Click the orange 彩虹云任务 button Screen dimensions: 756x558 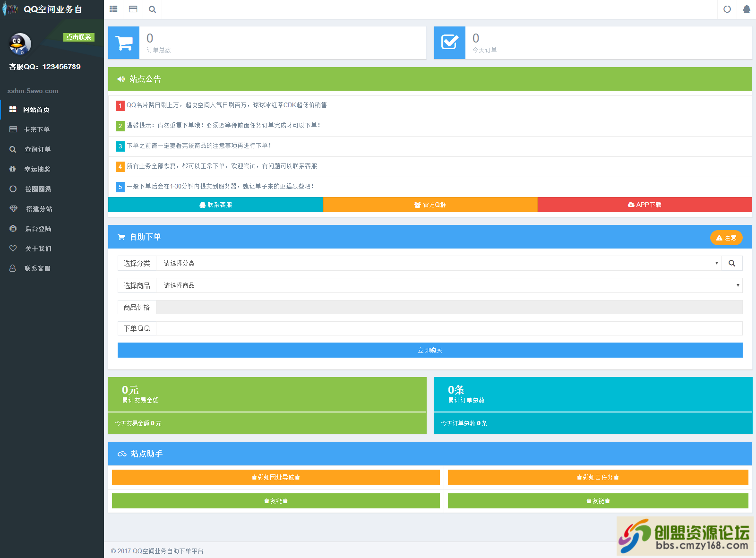tap(598, 477)
